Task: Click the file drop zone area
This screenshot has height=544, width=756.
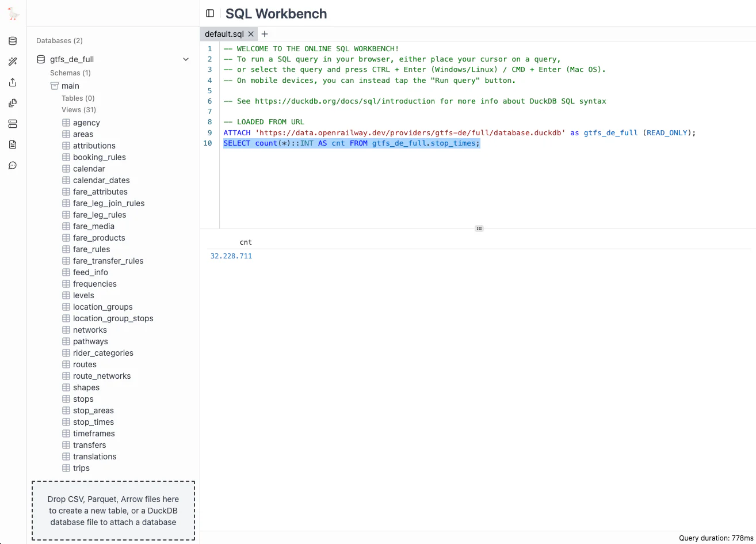Action: (113, 511)
